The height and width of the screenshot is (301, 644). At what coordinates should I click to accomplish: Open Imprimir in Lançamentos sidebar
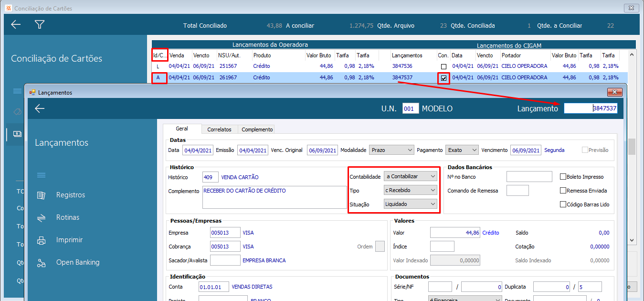tap(69, 240)
